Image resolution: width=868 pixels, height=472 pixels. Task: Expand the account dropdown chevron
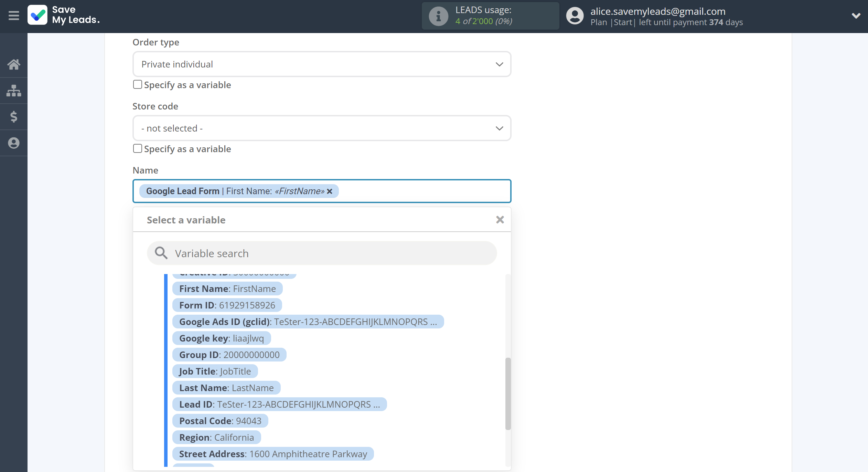[856, 15]
